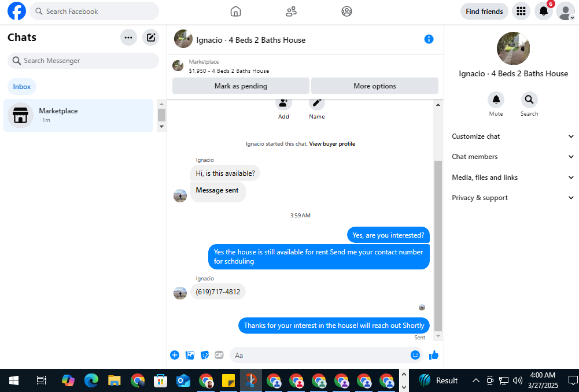This screenshot has height=392, width=579.
Task: Attach a photo using image icon
Action: pos(190,355)
